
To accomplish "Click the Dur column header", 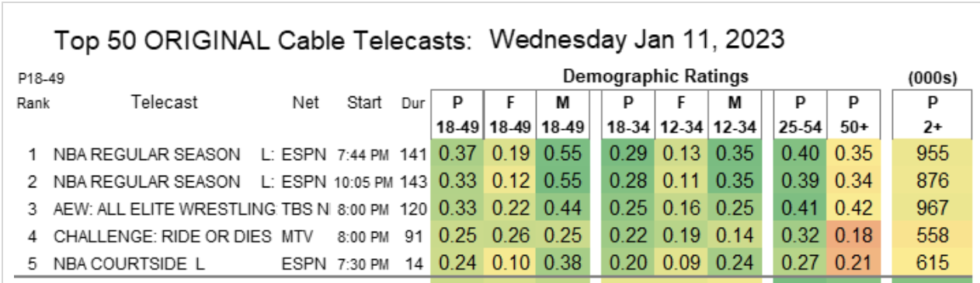I will pos(411,103).
